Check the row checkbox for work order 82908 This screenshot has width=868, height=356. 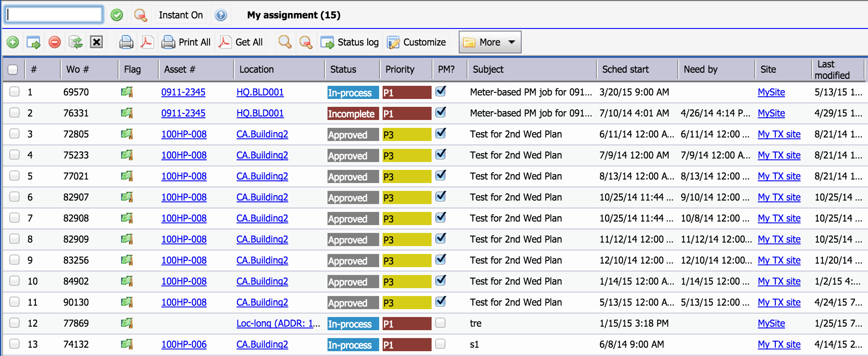[14, 218]
